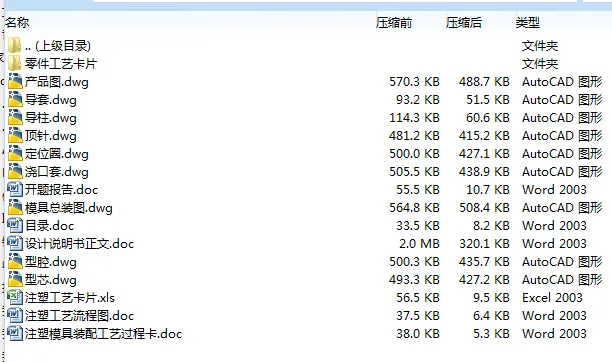612x362 pixels.
Task: Select the file name 注塑模具装配工艺过程卡.doc
Action: 103,333
